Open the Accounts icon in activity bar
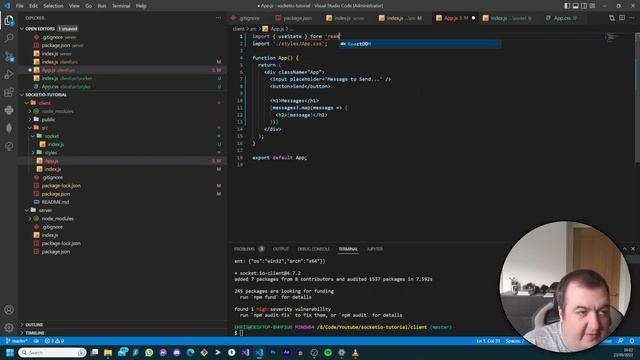Screen dimensions: 640x360 [9, 310]
